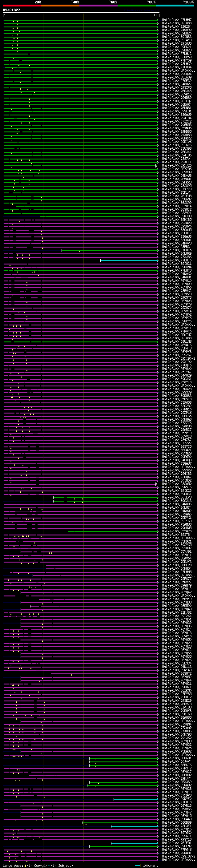Select label UniRef100_Q6IEP8
This screenshot has width=197, height=868.
(x=177, y=498)
